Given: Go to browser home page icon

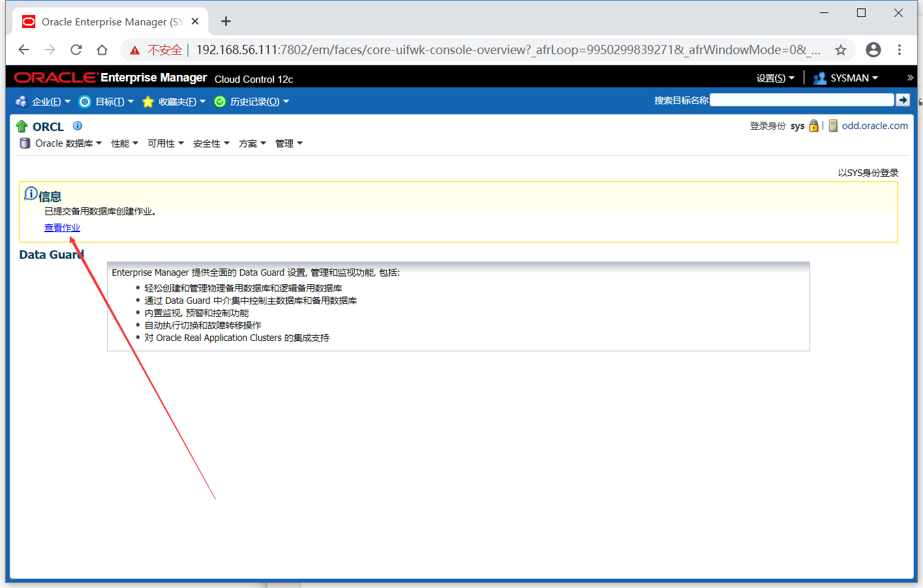Looking at the screenshot, I should 102,50.
